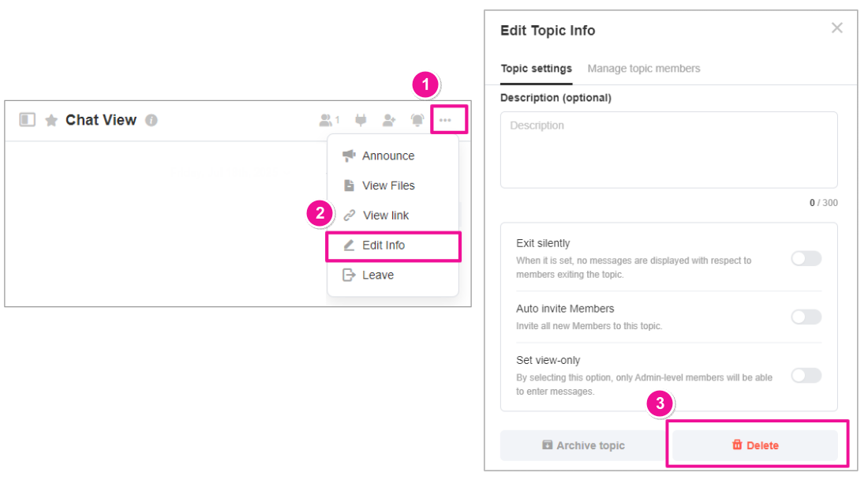Close the Edit Topic Info dialog
Image resolution: width=868 pixels, height=480 pixels.
click(837, 28)
